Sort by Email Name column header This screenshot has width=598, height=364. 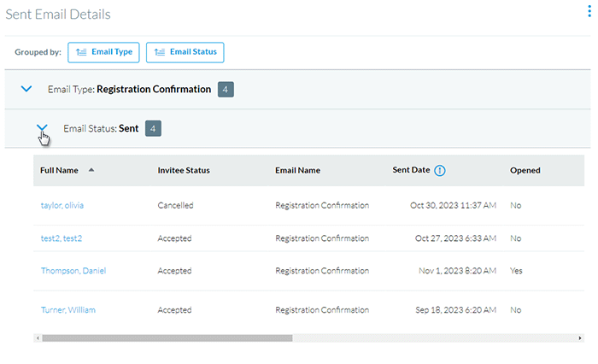pyautogui.click(x=297, y=170)
